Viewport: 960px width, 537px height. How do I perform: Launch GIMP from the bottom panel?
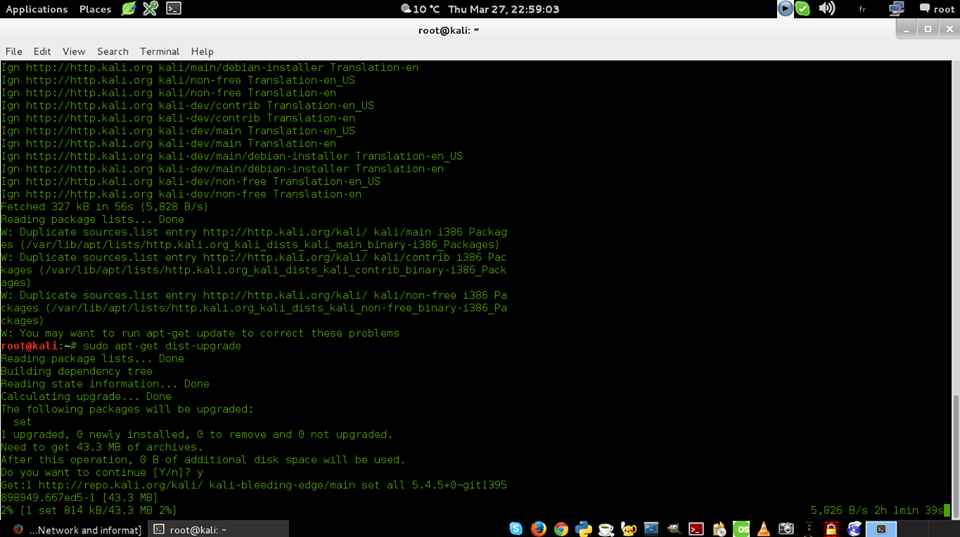[x=673, y=528]
